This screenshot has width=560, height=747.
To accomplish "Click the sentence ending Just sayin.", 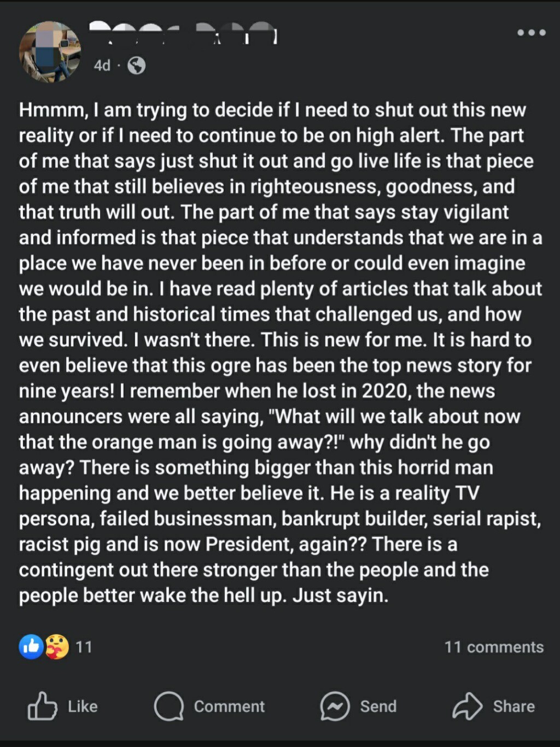I will [340, 595].
